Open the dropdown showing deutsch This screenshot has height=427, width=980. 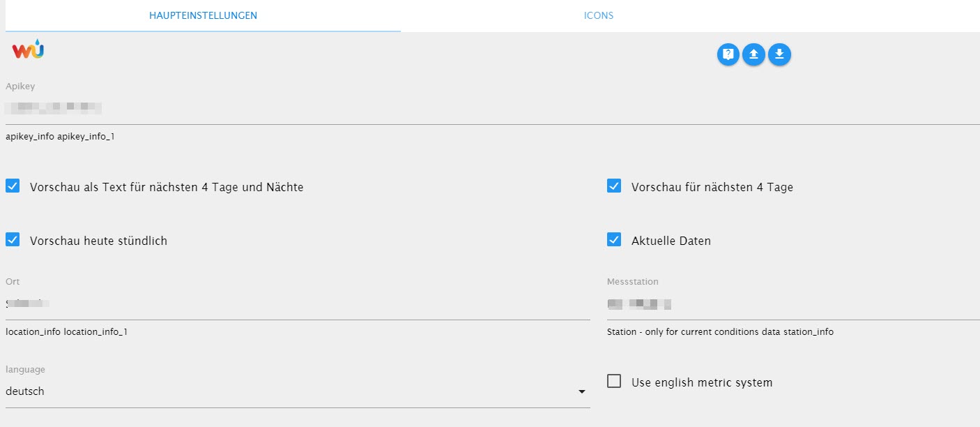293,391
